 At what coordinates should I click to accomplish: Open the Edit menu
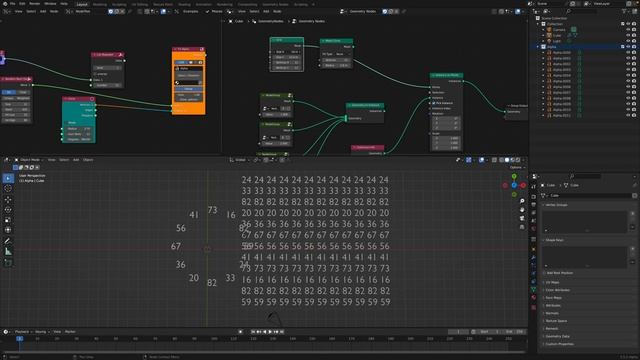pos(22,4)
